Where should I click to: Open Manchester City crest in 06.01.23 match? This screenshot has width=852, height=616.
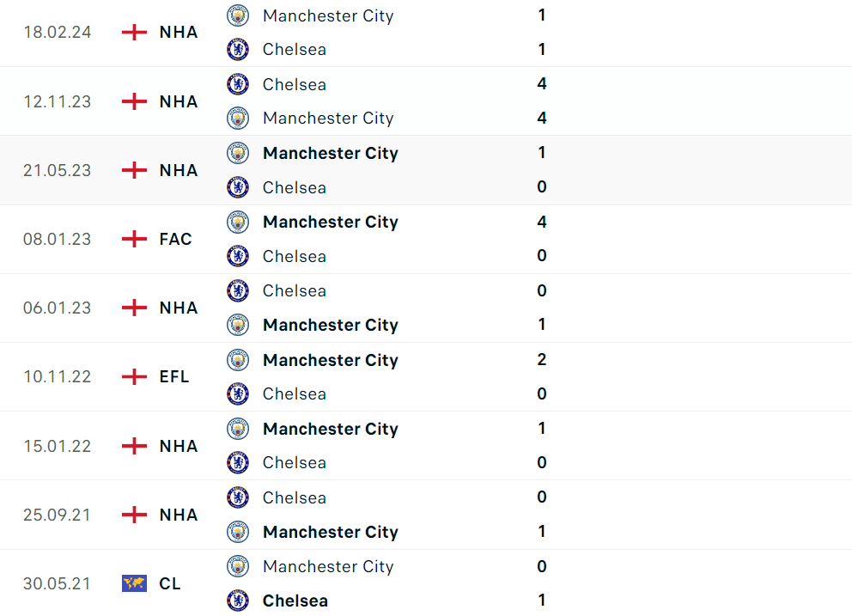pos(237,325)
